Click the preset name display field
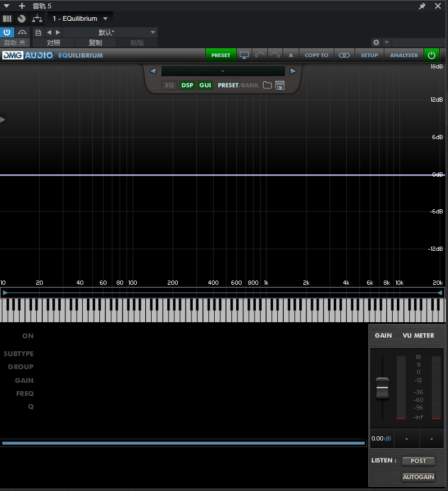 223,71
